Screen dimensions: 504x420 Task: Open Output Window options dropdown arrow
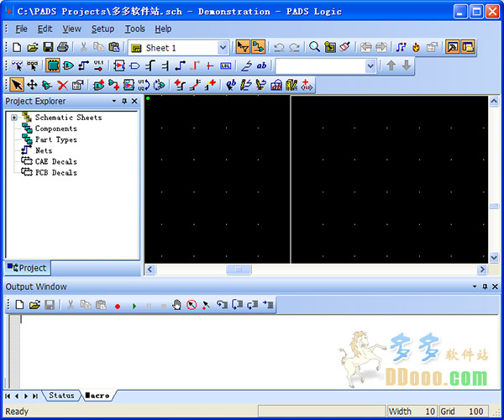point(475,286)
